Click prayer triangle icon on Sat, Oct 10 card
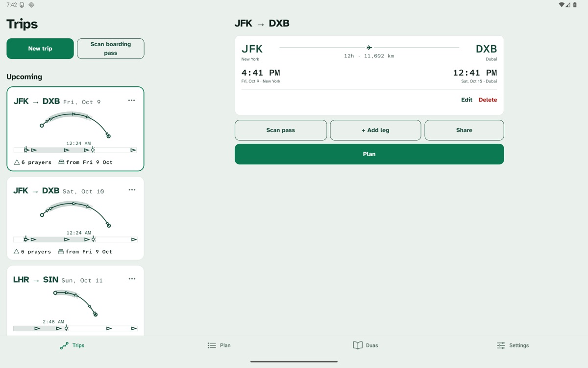 [x=17, y=251]
